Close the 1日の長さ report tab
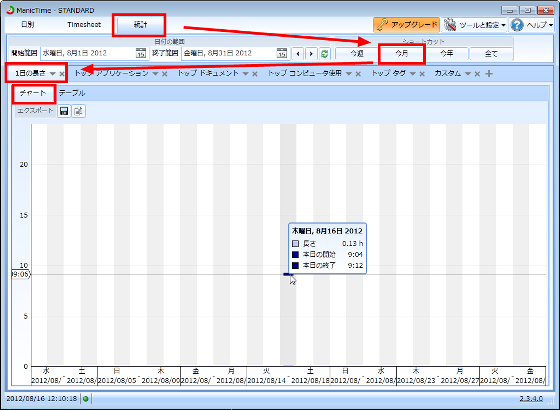 (x=62, y=74)
